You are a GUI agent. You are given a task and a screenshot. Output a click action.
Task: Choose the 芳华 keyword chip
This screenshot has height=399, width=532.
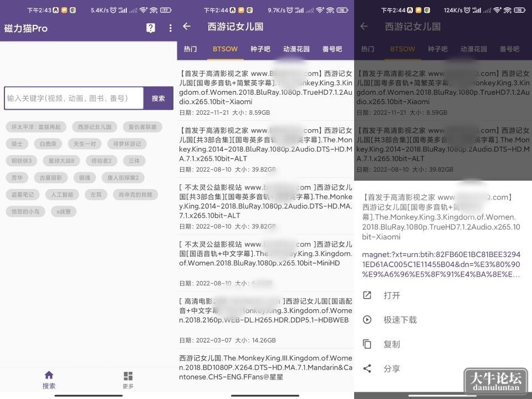click(17, 177)
